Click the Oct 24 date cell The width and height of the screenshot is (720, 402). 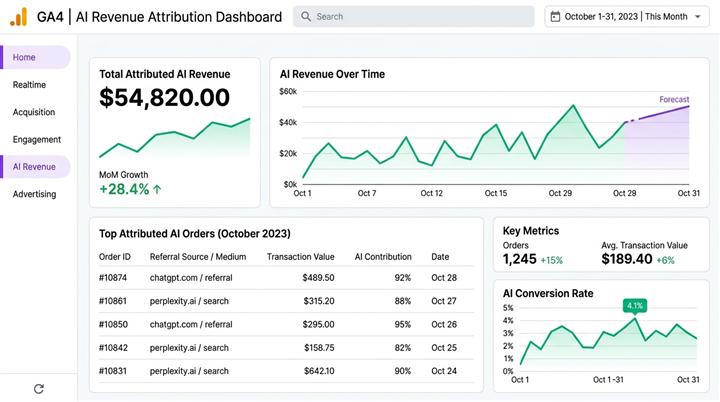tap(444, 371)
